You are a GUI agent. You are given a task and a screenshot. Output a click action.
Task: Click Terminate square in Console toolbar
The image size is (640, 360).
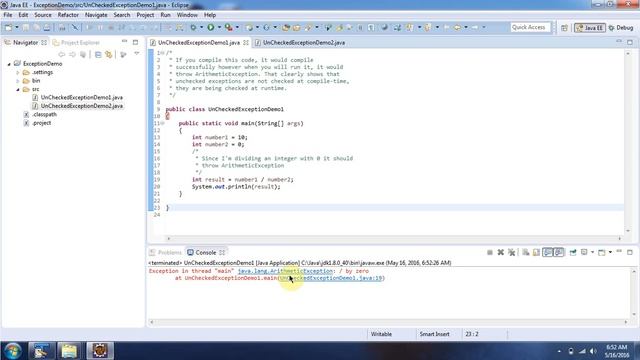pos(490,253)
